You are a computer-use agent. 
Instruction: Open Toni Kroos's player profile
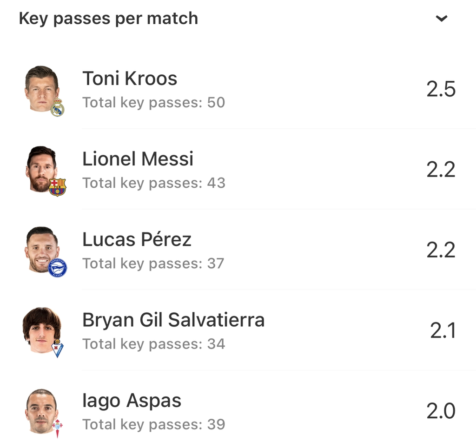pos(130,79)
